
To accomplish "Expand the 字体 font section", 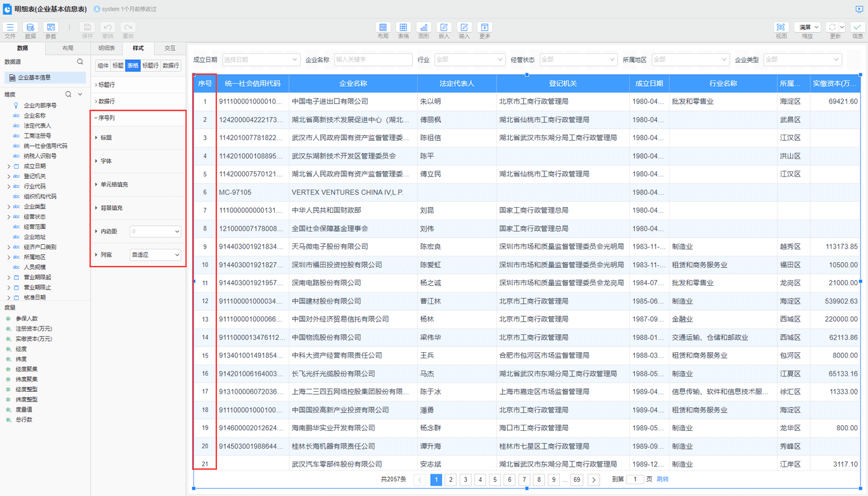I will (x=106, y=161).
